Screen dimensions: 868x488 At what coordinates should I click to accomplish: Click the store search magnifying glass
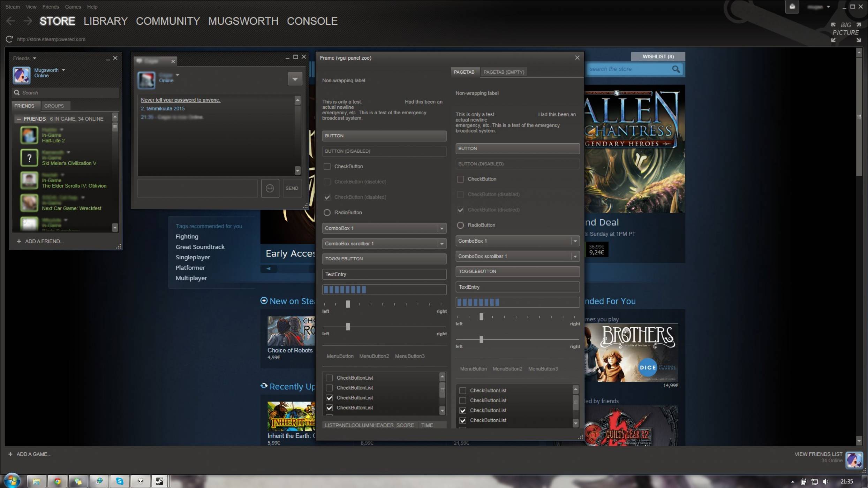point(676,69)
